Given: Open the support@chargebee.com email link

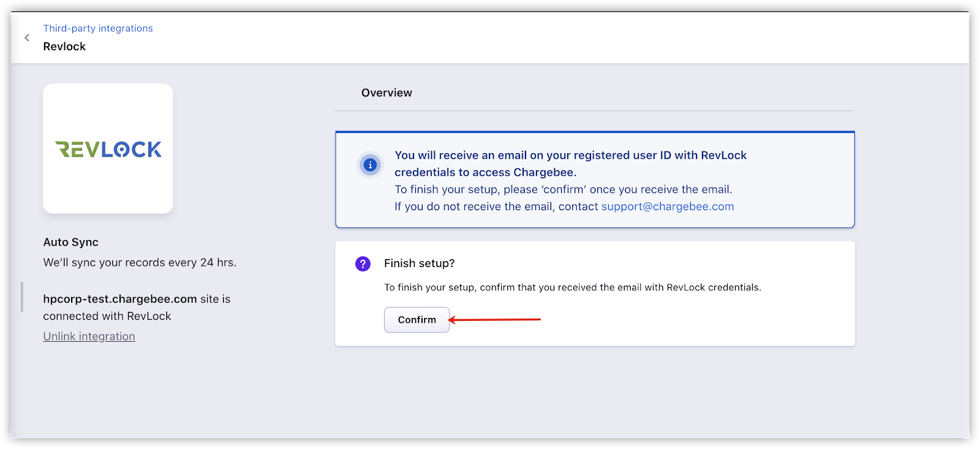Looking at the screenshot, I should (x=668, y=206).
